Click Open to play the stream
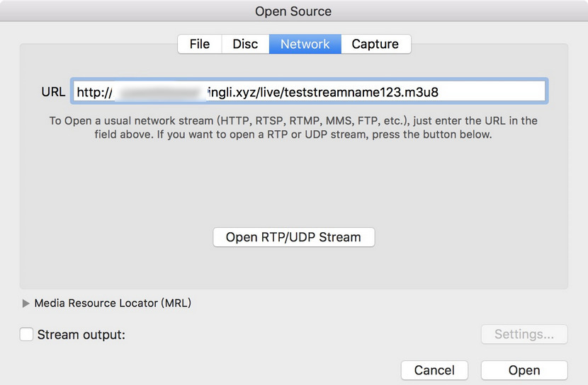The image size is (588, 385). pos(524,370)
